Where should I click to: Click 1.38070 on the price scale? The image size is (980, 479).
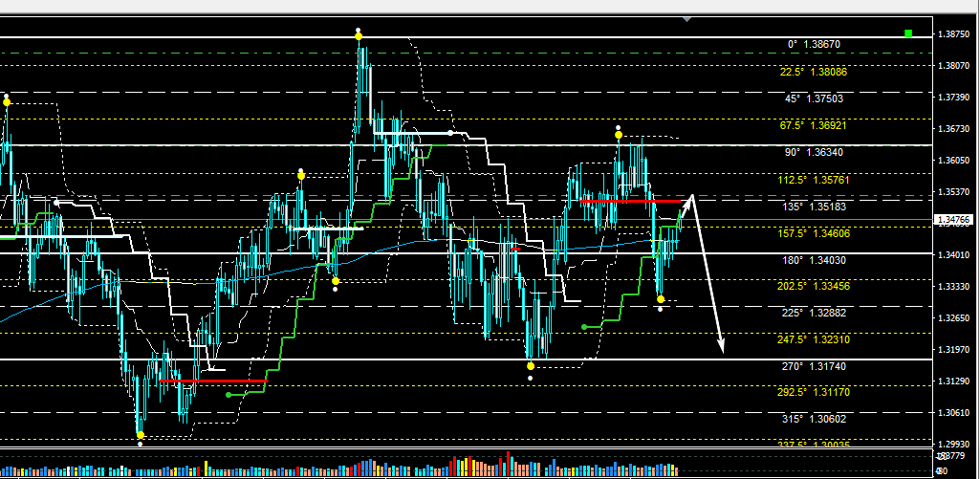point(954,66)
